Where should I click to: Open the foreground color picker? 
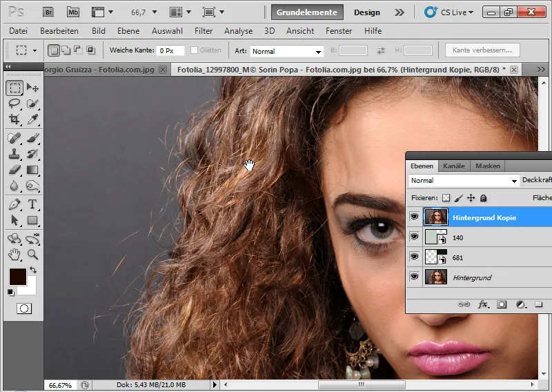coord(18,277)
